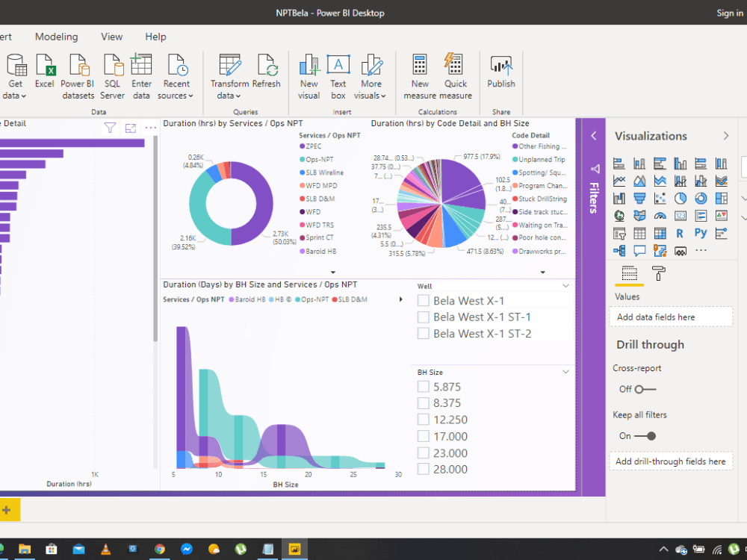Click the yellow new page button
The width and height of the screenshot is (747, 560).
pos(8,509)
